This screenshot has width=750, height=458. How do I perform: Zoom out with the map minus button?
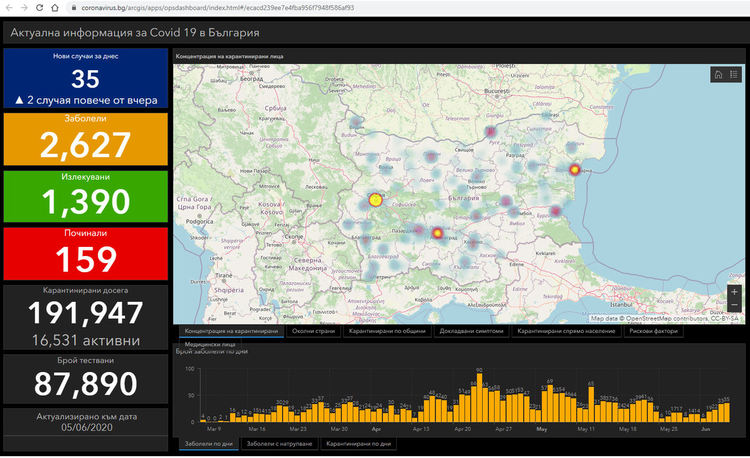click(735, 306)
